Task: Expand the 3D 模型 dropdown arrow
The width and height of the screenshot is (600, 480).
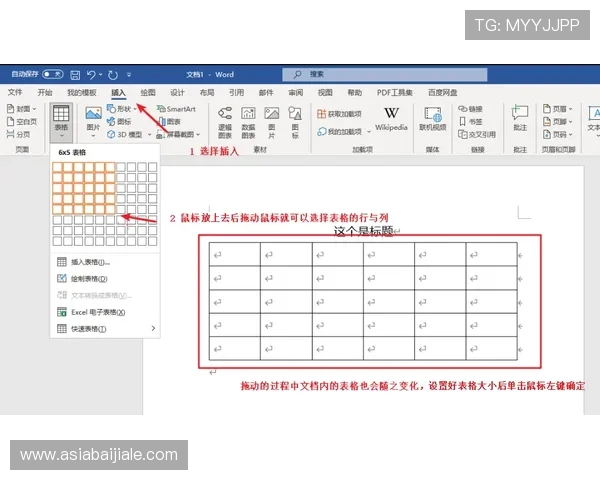Action: click(x=149, y=134)
